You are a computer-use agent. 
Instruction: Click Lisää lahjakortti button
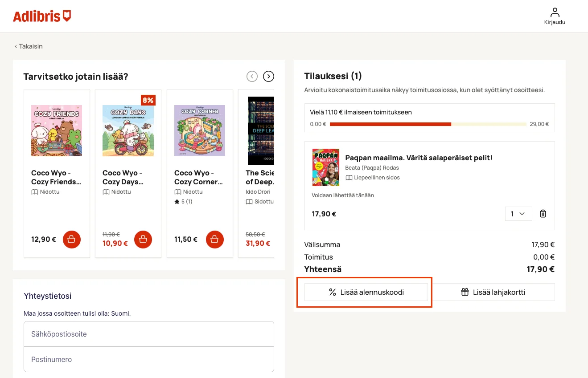pyautogui.click(x=493, y=292)
